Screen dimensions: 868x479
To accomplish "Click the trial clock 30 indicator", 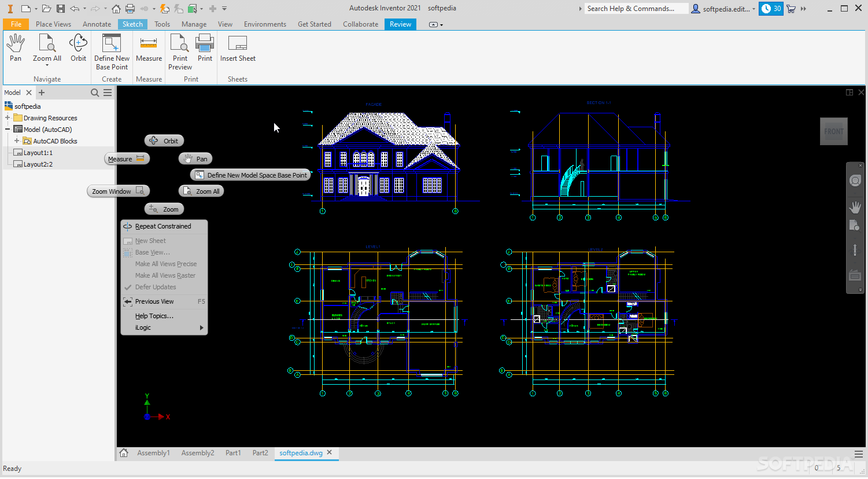I will tap(771, 9).
